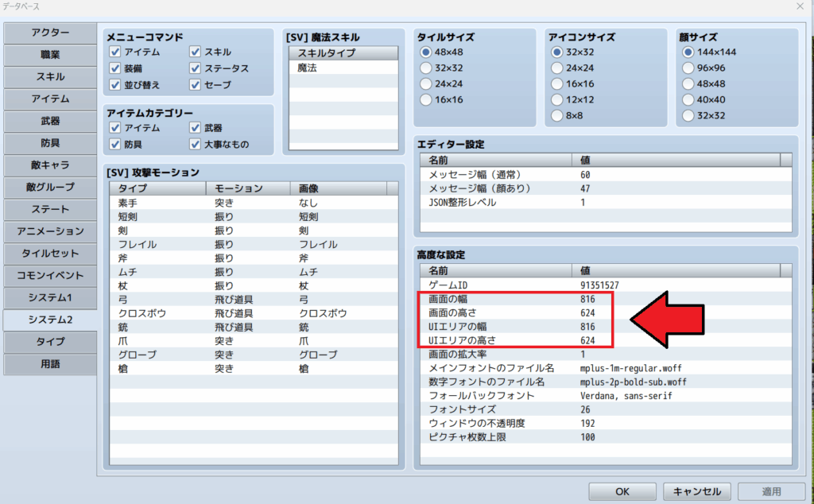814x504 pixels.
Task: Select the 画面の拡大率 row
Action: [x=606, y=355]
